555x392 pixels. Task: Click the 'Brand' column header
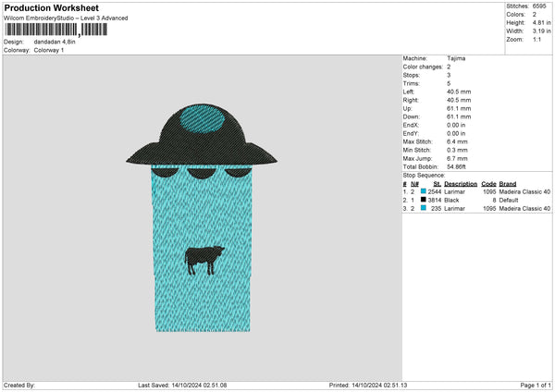(x=508, y=184)
